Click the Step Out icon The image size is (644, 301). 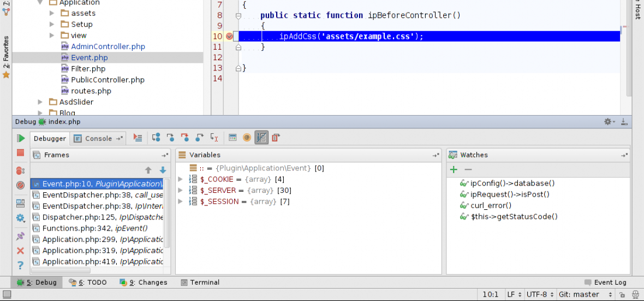coord(200,138)
